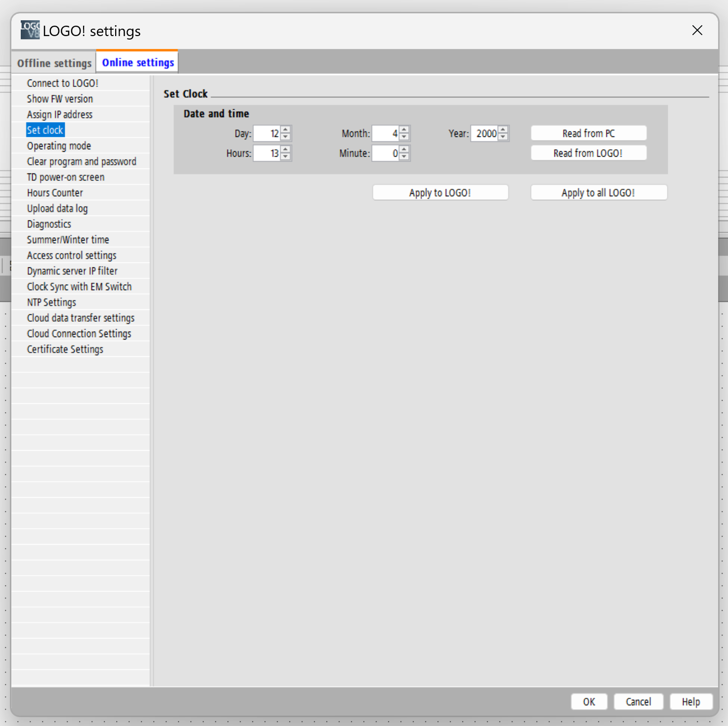Image resolution: width=728 pixels, height=726 pixels.
Task: Select Show FW version entry
Action: [60, 99]
